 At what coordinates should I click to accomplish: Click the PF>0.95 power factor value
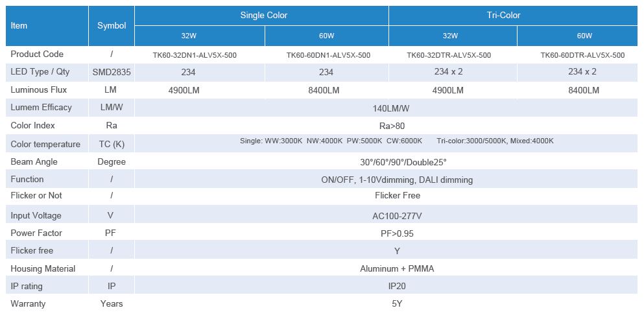[389, 233]
